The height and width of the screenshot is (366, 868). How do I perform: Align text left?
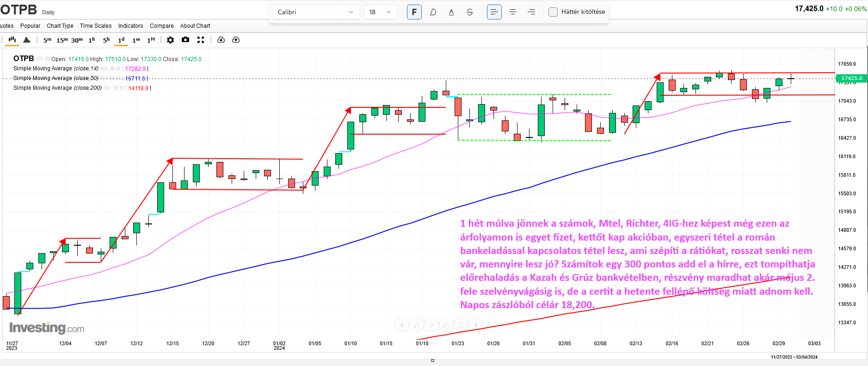tap(494, 12)
